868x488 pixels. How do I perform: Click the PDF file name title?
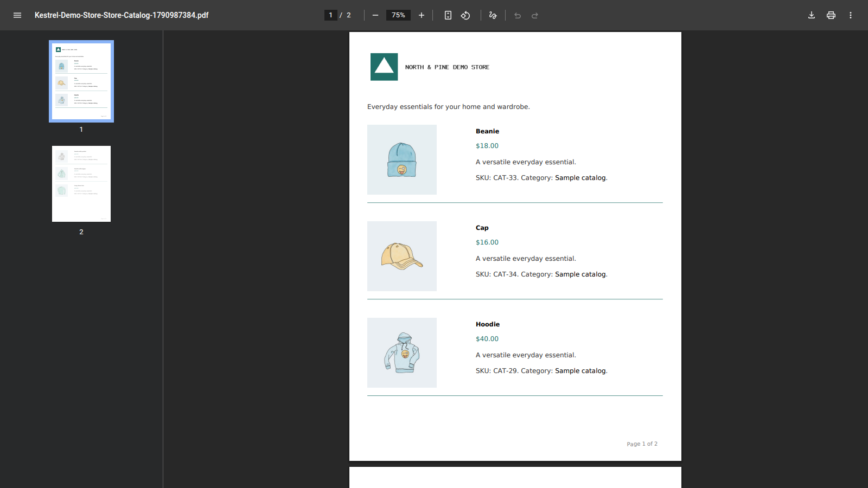point(122,15)
